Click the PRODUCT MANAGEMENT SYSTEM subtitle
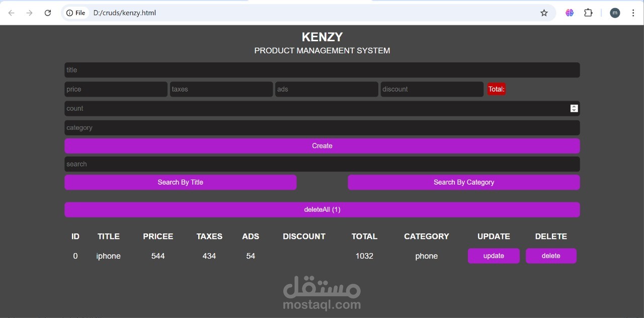The height and width of the screenshot is (318, 644). pyautogui.click(x=322, y=51)
